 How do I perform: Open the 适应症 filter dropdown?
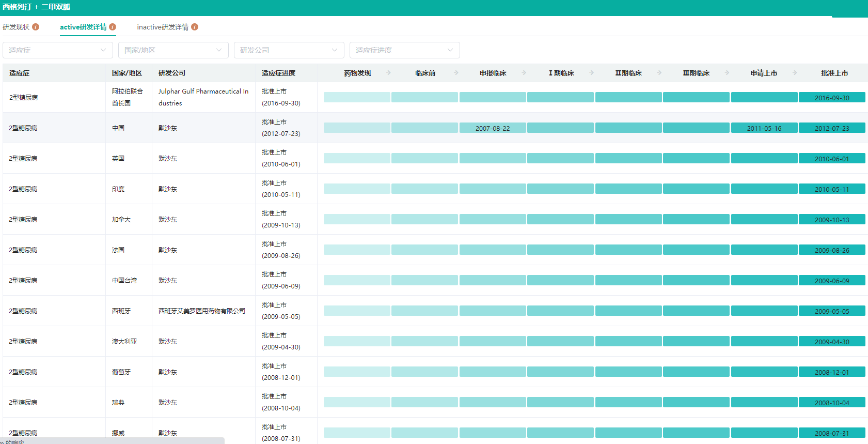point(58,50)
